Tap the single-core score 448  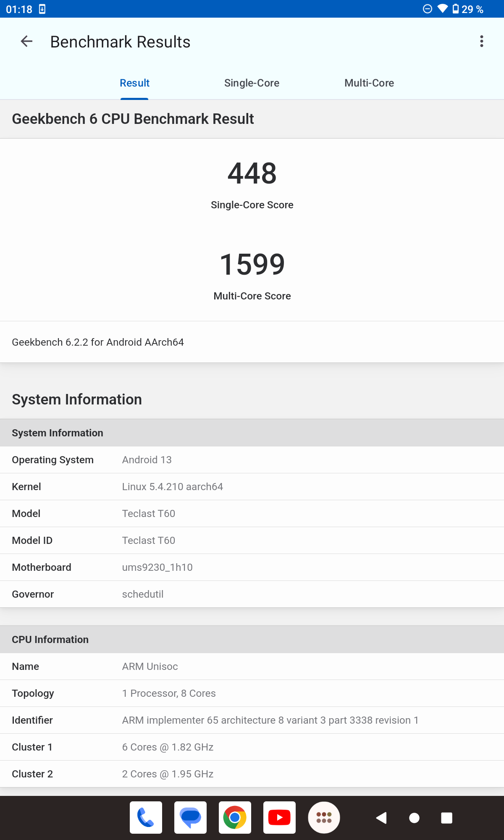coord(252,173)
